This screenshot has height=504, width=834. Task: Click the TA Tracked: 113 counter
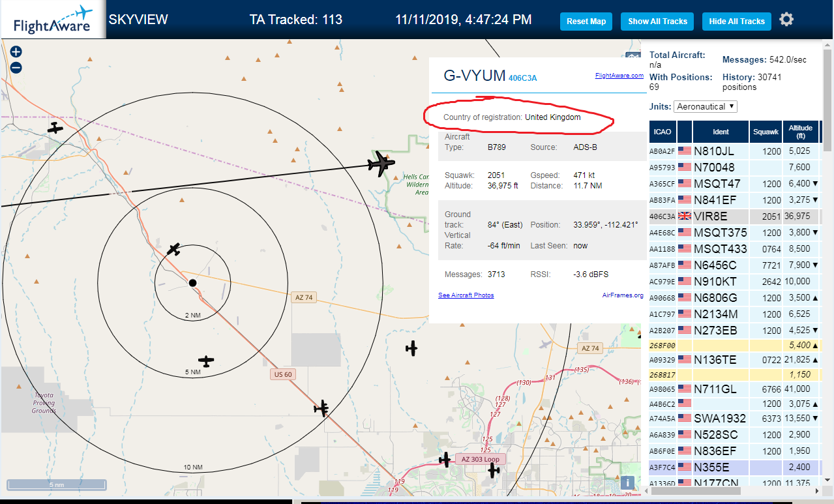coord(296,20)
